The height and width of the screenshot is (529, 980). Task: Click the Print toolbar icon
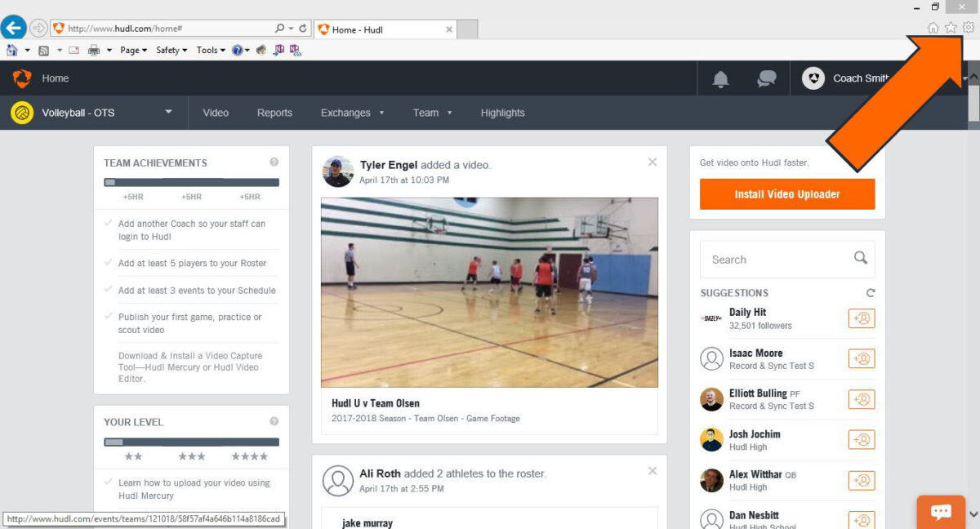tap(94, 51)
